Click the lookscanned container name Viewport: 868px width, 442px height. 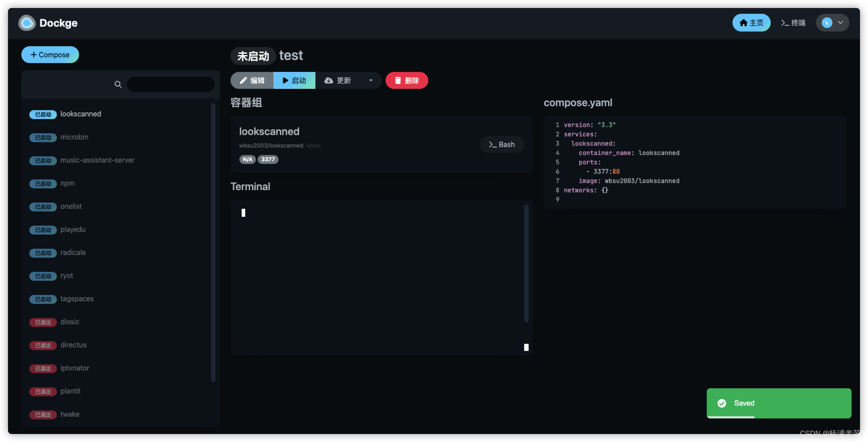tap(269, 131)
